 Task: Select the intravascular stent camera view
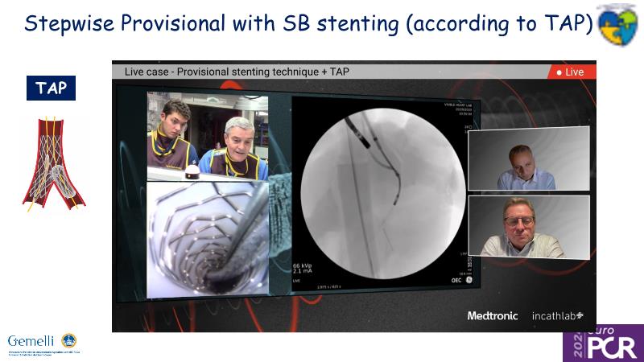tap(207, 239)
